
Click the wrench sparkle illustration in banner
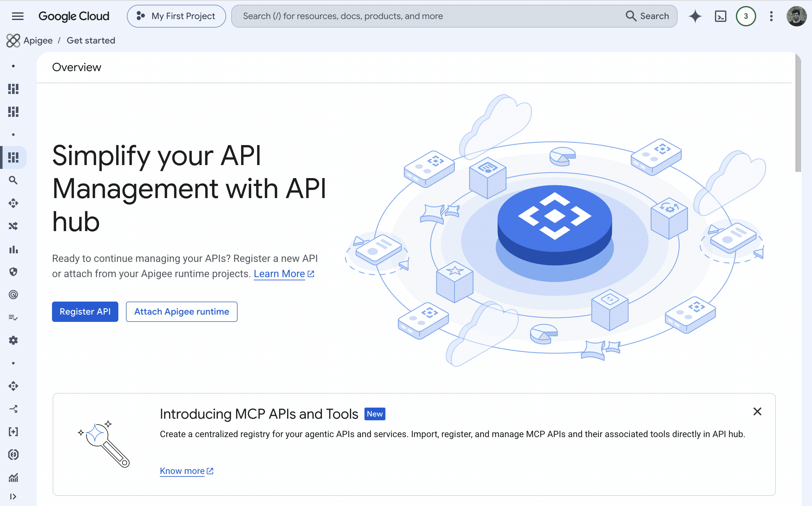click(104, 444)
